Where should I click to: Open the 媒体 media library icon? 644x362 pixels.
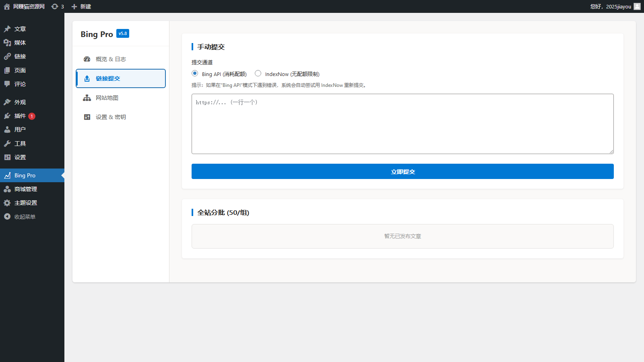[7, 43]
